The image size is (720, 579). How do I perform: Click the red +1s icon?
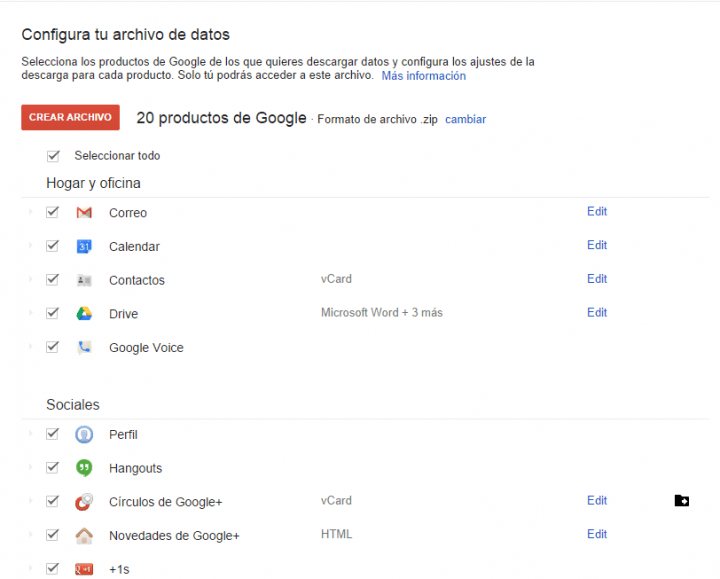coord(84,569)
